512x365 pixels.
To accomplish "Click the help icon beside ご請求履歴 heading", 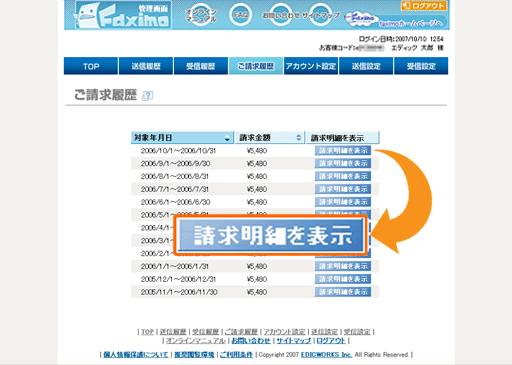I will pos(147,96).
